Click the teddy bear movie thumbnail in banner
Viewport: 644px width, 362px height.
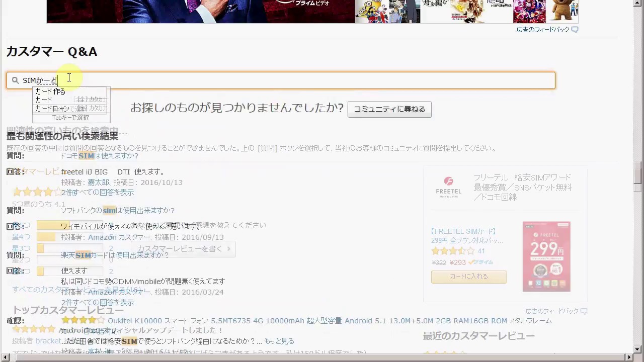(x=562, y=12)
